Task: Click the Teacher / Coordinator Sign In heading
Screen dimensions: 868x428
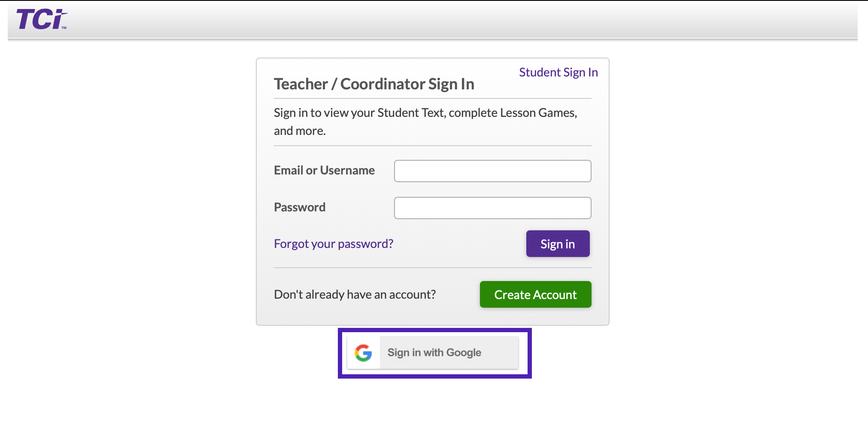Action: point(373,84)
